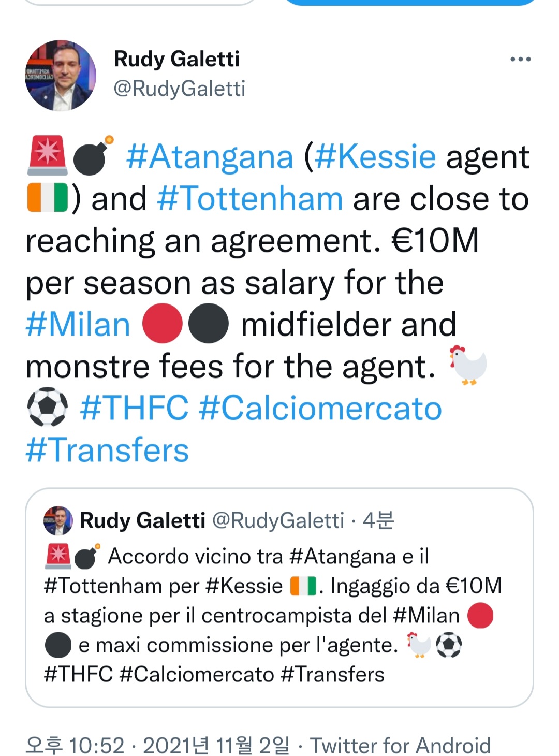The width and height of the screenshot is (559, 756).
Task: Tap the small avatar in the quoted tweet
Action: click(58, 520)
